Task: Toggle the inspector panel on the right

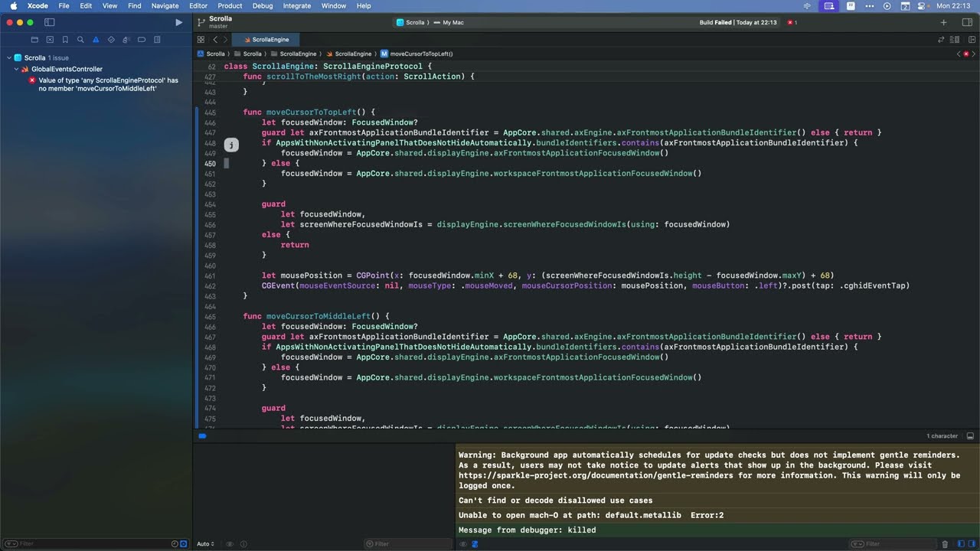Action: click(965, 23)
